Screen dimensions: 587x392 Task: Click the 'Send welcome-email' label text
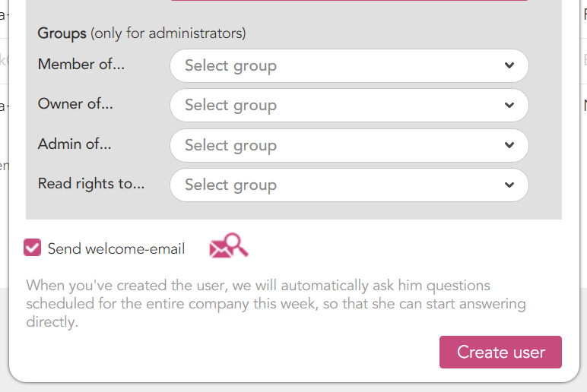[116, 248]
